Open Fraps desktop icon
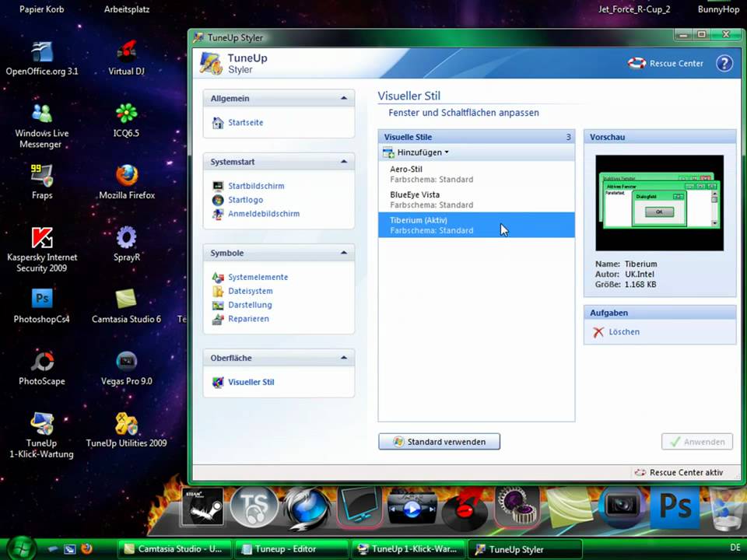Viewport: 747px width, 560px height. (42, 182)
